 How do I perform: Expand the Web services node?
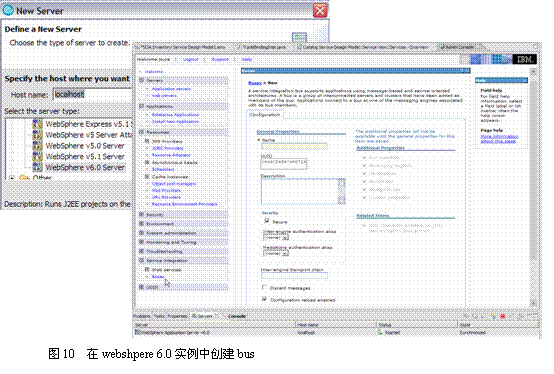click(x=147, y=269)
